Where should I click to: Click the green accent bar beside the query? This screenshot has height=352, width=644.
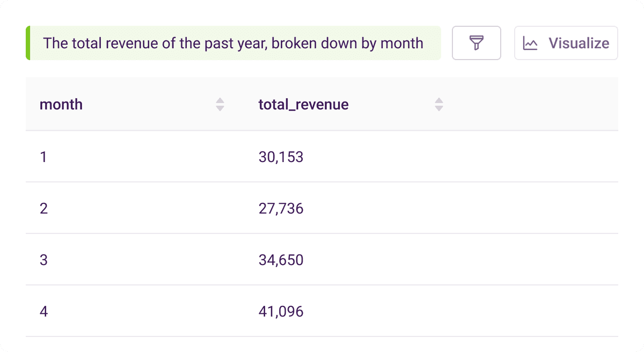point(28,43)
